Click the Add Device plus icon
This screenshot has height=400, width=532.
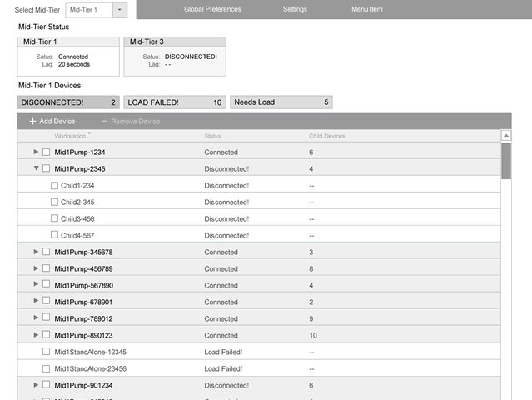32,121
